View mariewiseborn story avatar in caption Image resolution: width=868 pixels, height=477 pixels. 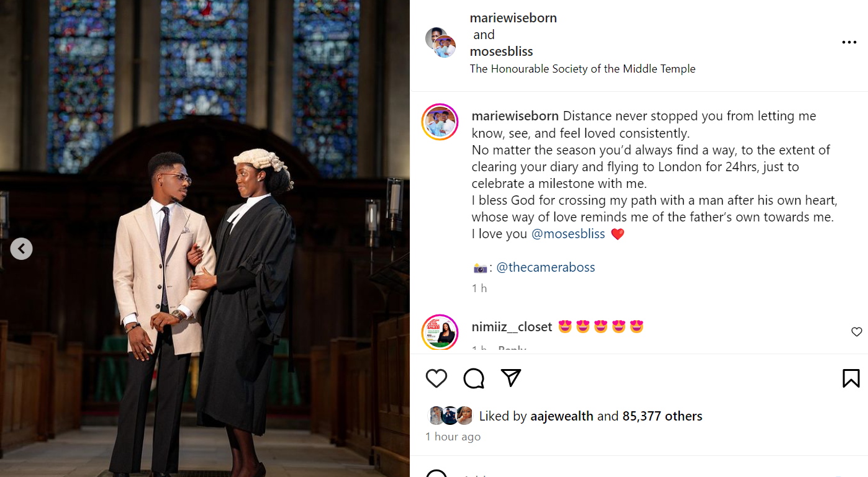click(440, 122)
